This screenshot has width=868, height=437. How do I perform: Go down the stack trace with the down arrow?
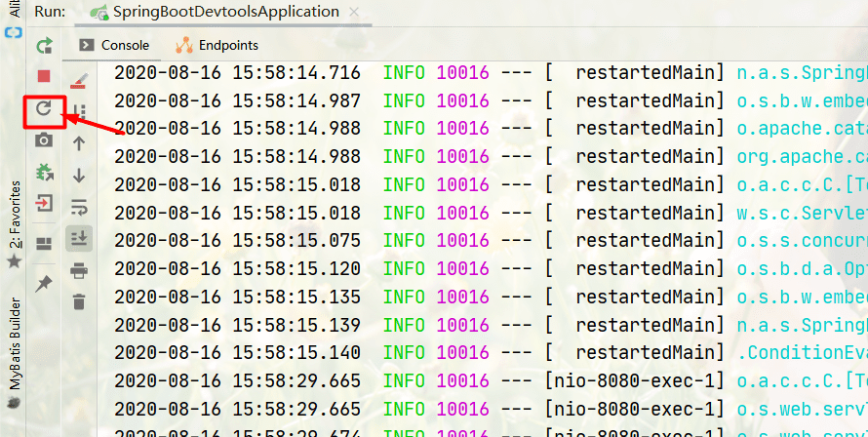79,176
